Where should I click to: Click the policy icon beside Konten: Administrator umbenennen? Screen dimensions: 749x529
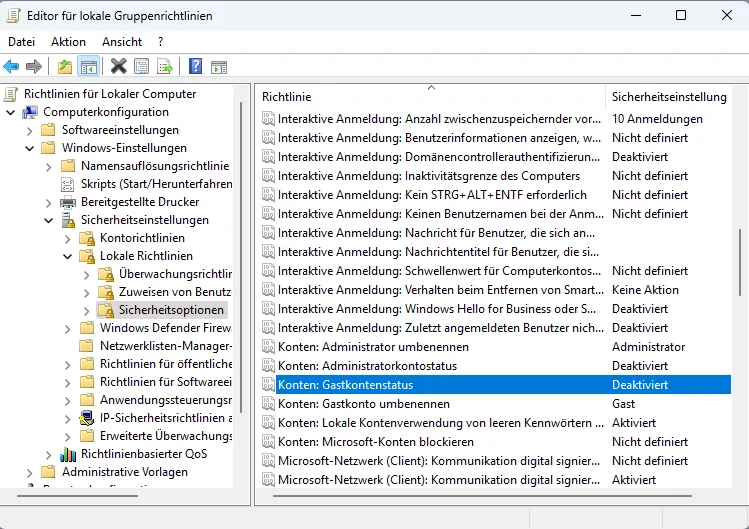point(268,347)
